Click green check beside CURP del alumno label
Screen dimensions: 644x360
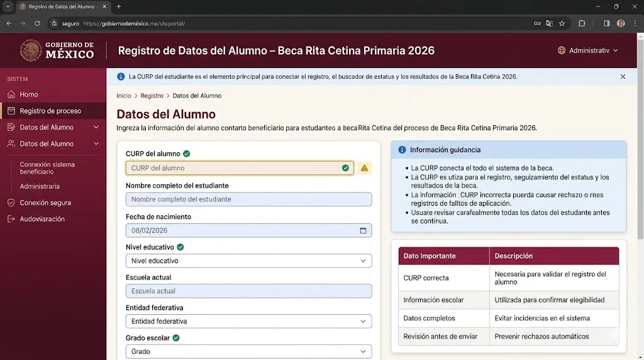[186, 154]
